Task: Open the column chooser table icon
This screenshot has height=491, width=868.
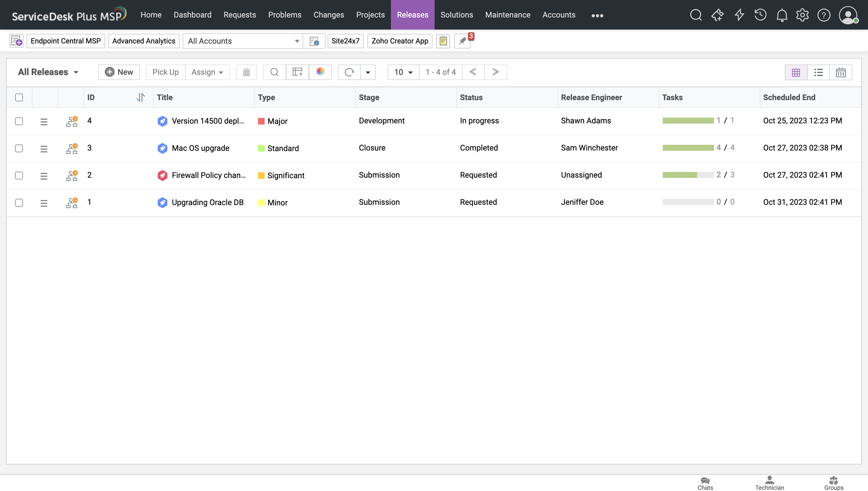Action: (297, 72)
